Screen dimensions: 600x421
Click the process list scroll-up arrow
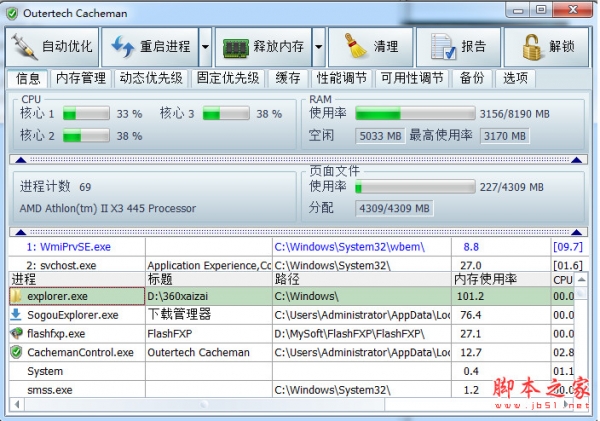coord(581,280)
